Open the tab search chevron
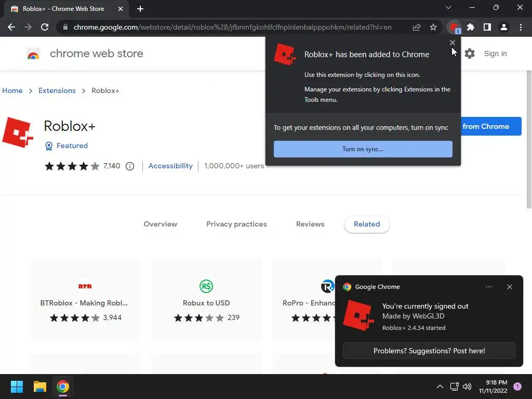532x399 pixels. 448,7
